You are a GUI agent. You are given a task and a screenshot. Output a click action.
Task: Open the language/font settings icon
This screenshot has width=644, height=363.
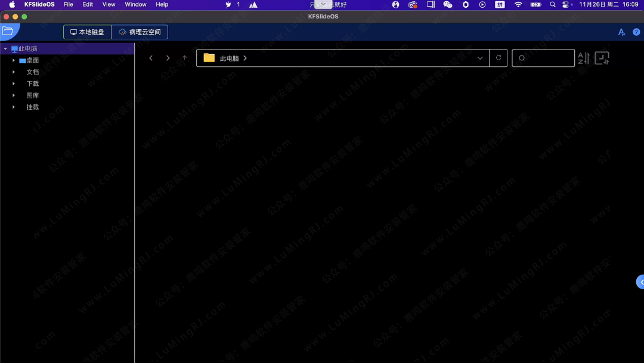tap(621, 32)
